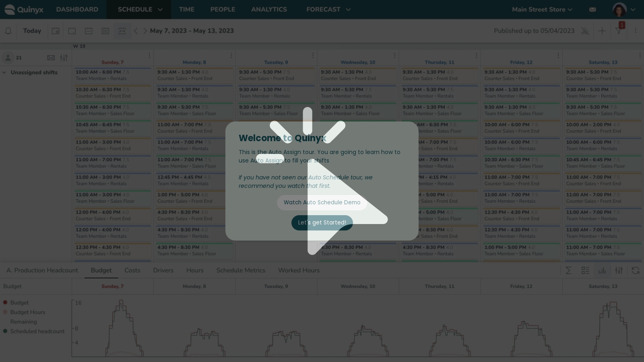The image size is (644, 362).
Task: Toggle the Budget legend series
Action: click(x=16, y=302)
